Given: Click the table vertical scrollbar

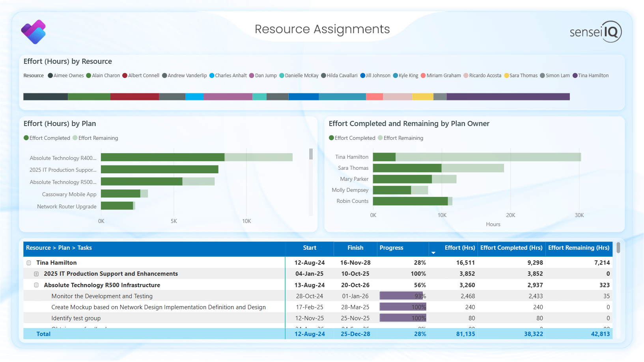Looking at the screenshot, I should 618,248.
